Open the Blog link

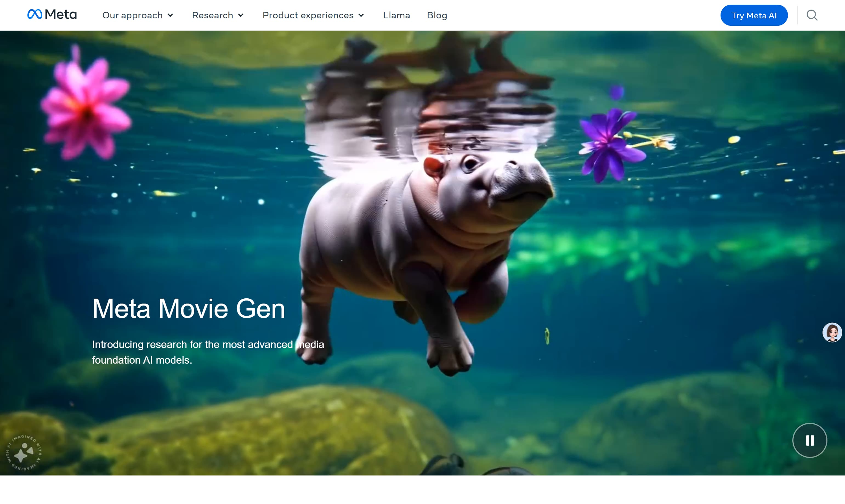point(436,15)
